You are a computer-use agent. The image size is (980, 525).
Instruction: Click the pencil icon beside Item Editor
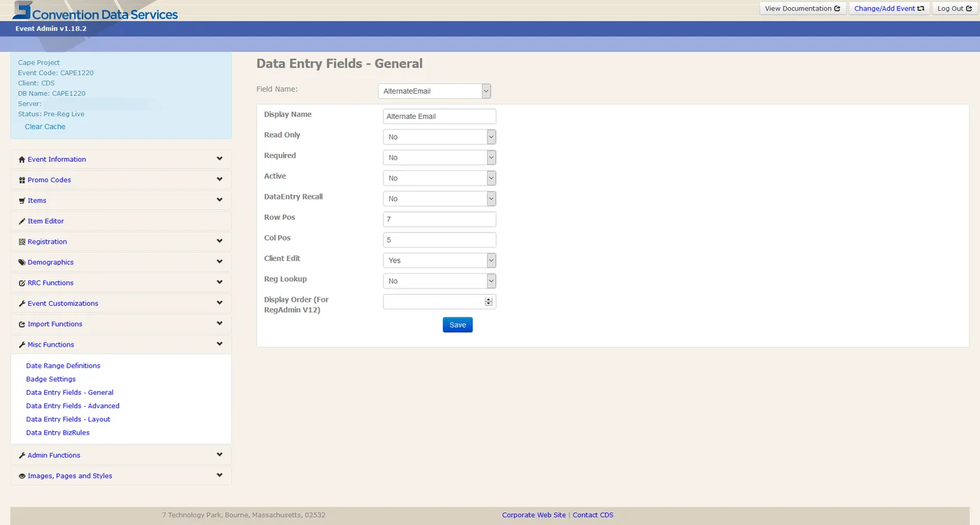pos(22,221)
